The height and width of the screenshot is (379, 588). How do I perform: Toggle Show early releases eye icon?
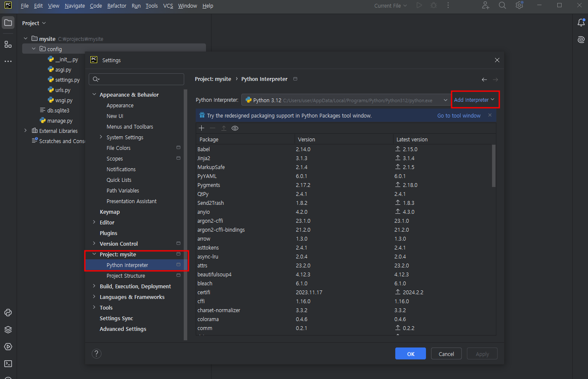tap(235, 128)
